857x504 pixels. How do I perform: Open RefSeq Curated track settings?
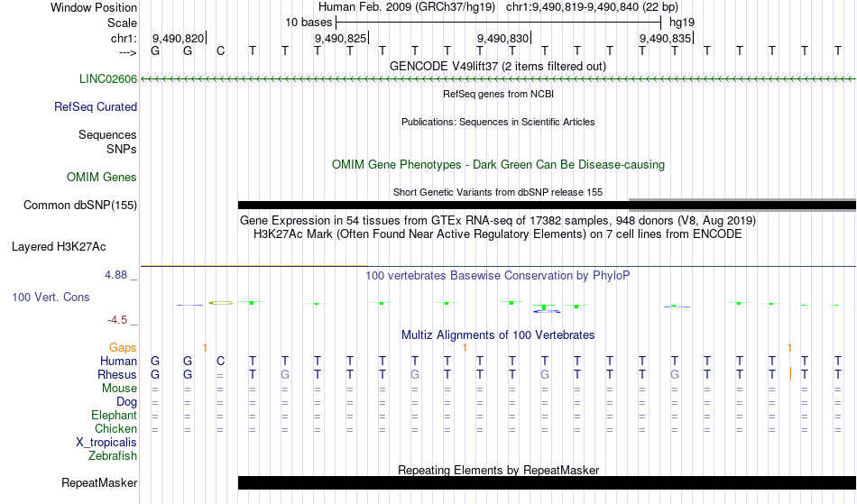point(96,107)
